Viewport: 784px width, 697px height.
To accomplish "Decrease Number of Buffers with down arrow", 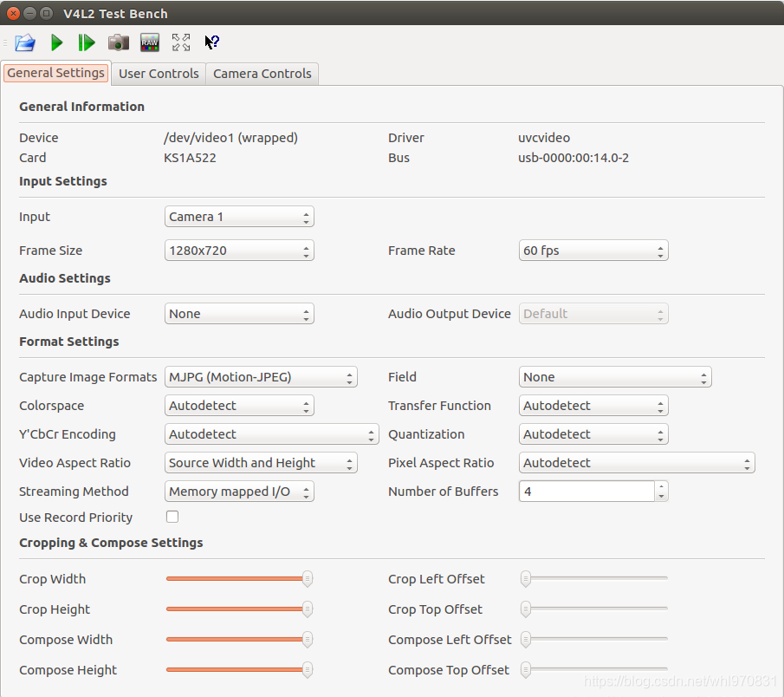I will coord(662,497).
